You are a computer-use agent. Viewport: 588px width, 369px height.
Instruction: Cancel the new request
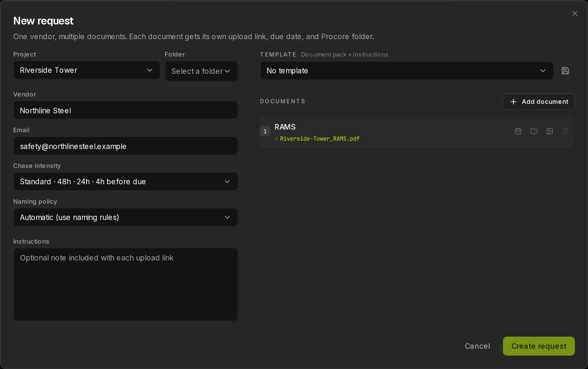[477, 346]
